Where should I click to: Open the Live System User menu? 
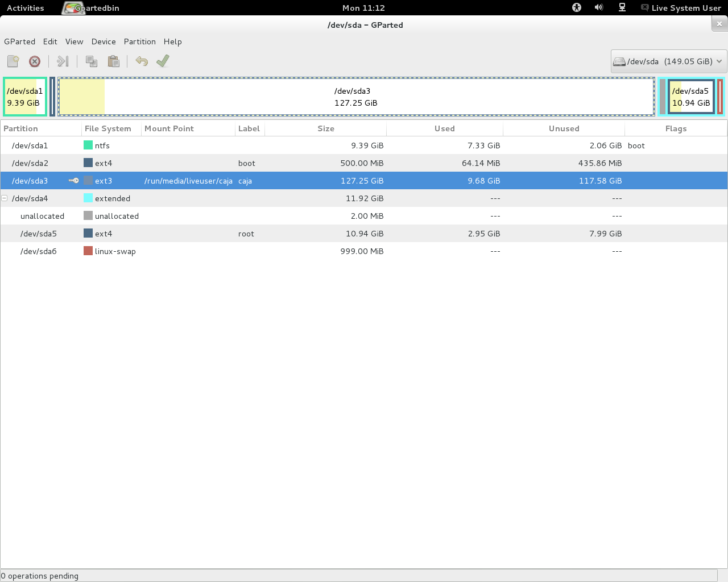(681, 8)
